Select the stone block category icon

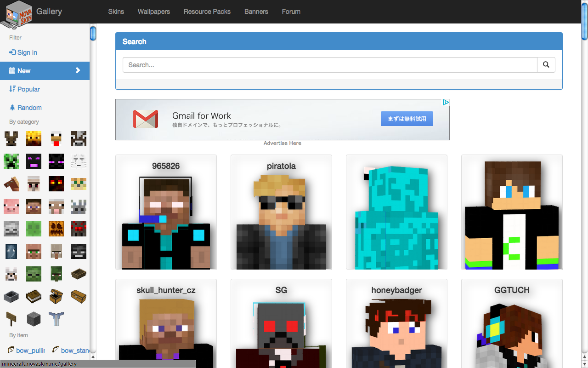(34, 319)
